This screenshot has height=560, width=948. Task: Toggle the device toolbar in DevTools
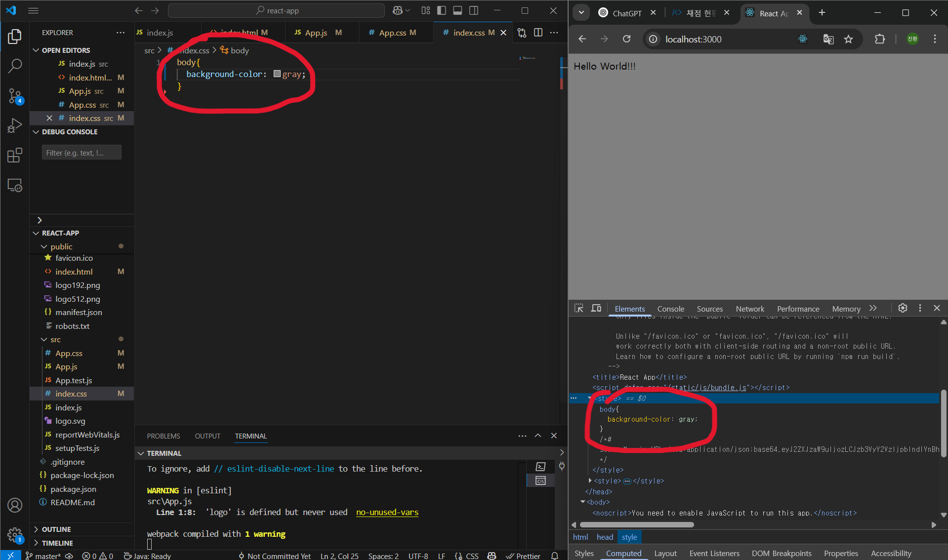596,308
